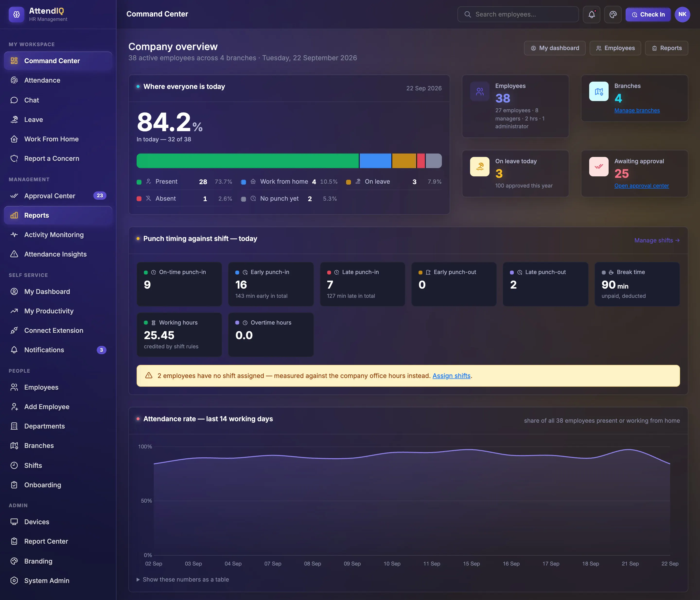Expand Show these numbers as a table
Screen dimensions: 700x600
tap(183, 579)
